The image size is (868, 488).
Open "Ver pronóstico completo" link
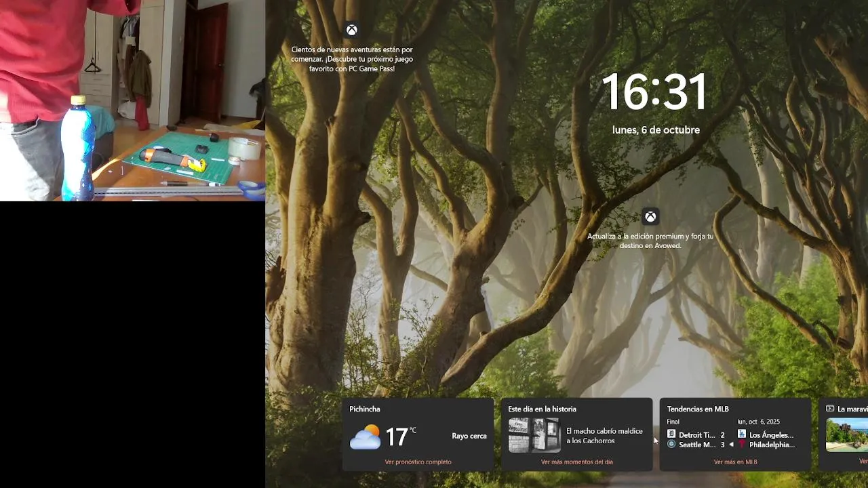coord(418,462)
